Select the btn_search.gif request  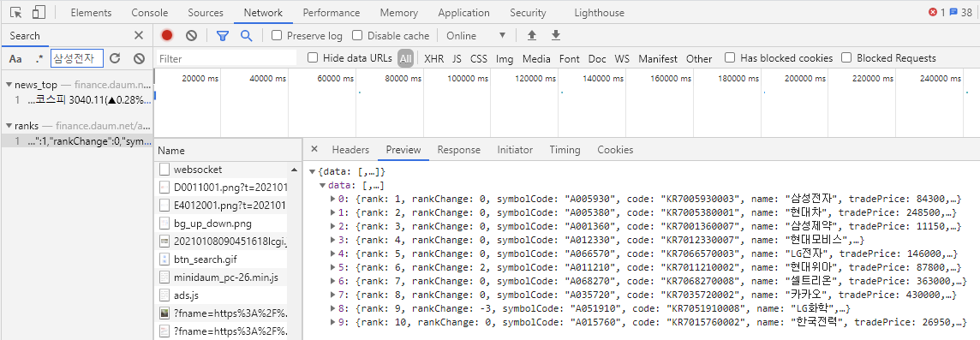coord(222,259)
